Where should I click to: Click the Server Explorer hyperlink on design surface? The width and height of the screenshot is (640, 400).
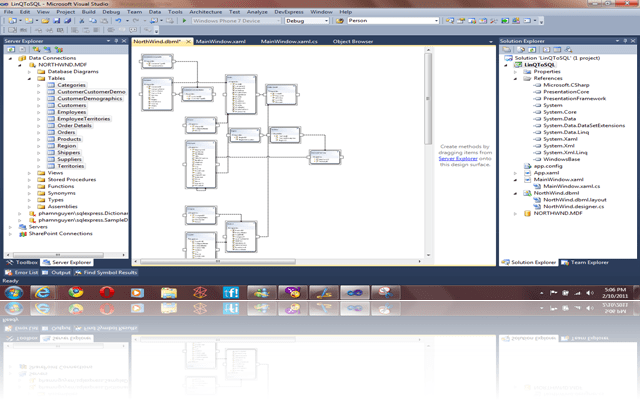coord(456,158)
